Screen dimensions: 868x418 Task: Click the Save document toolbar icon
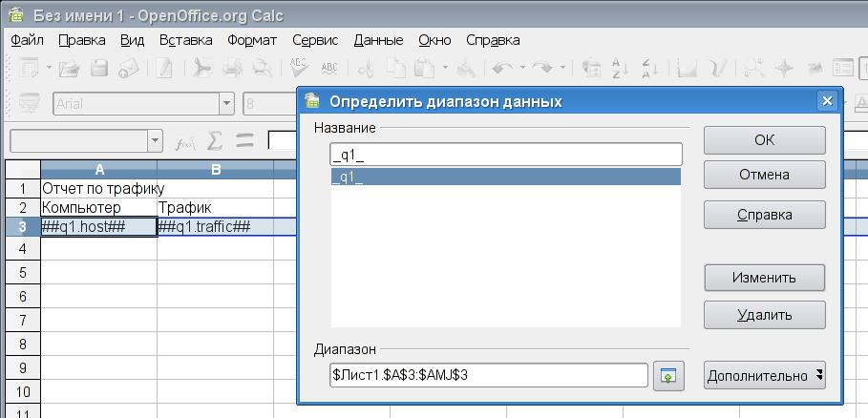pos(99,68)
